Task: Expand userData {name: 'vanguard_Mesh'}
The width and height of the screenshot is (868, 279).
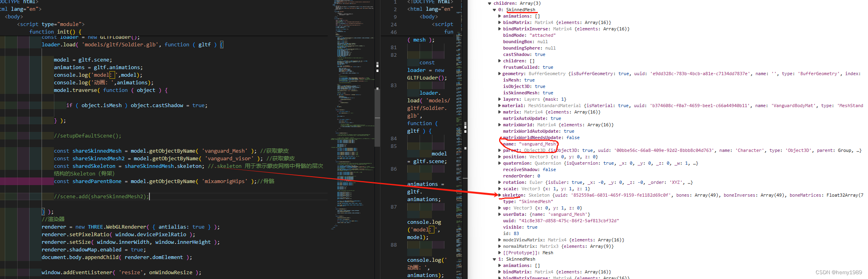Action: pos(500,214)
